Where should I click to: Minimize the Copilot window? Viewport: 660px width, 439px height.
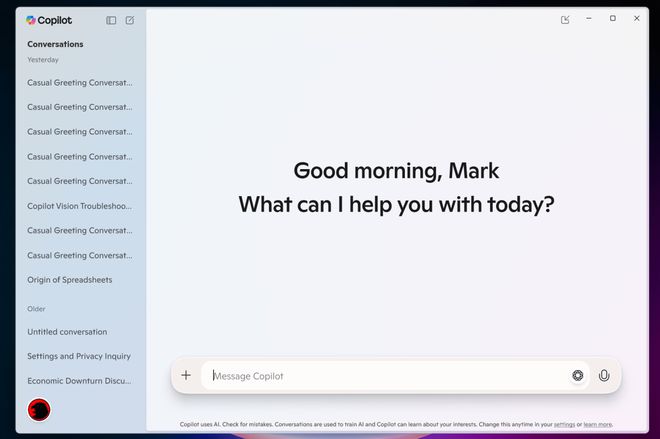tap(589, 19)
